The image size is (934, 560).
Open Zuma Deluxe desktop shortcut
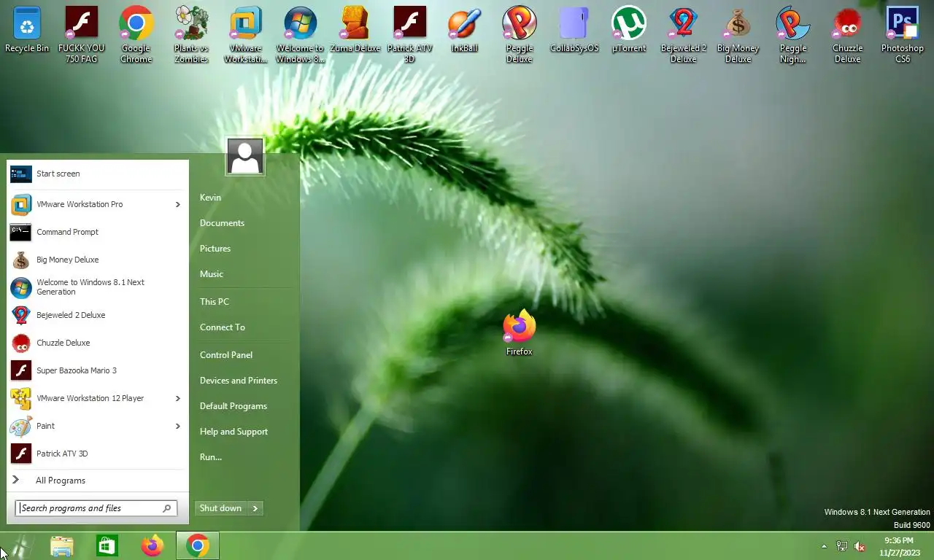(x=355, y=31)
